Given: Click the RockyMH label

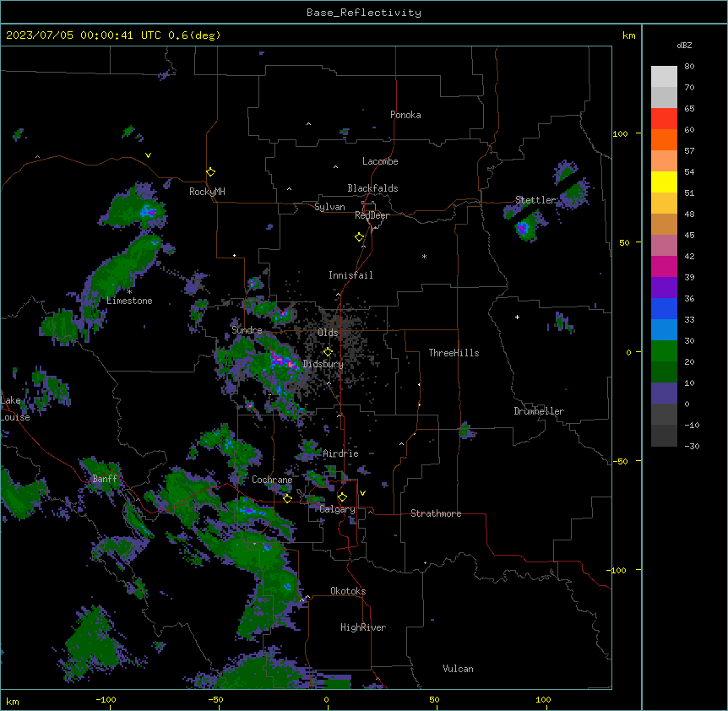Looking at the screenshot, I should [207, 191].
